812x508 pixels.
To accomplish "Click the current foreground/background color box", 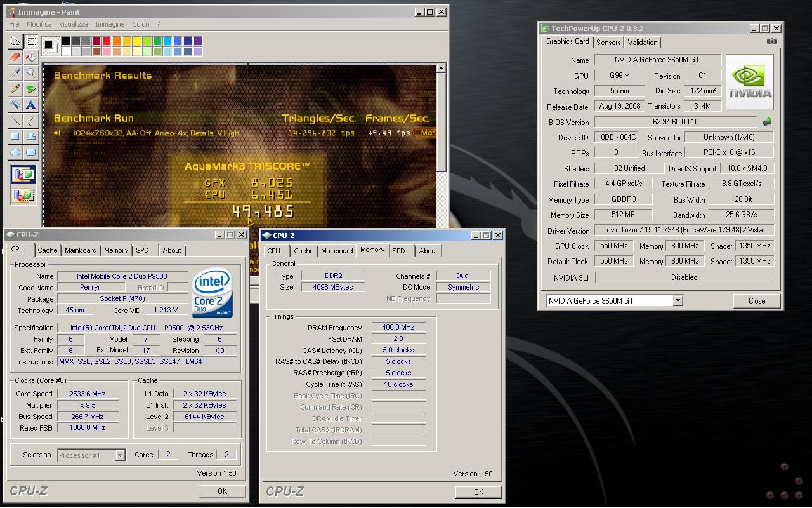I will tap(50, 46).
